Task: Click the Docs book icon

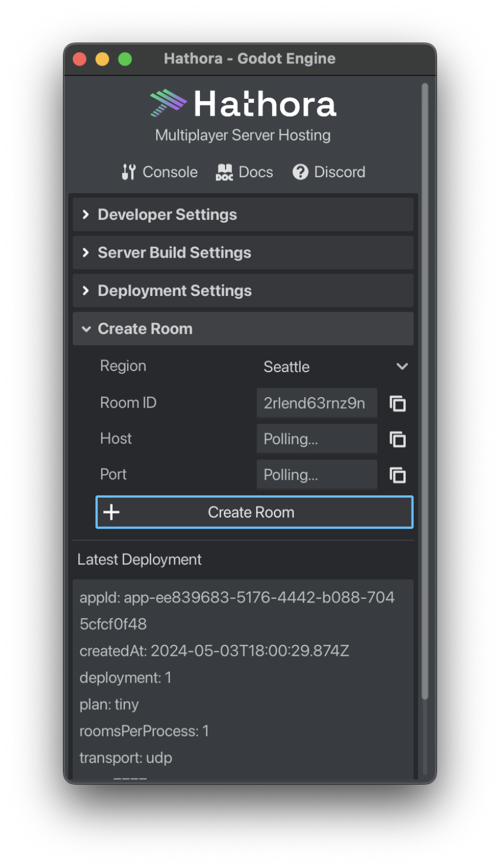Action: point(224,172)
